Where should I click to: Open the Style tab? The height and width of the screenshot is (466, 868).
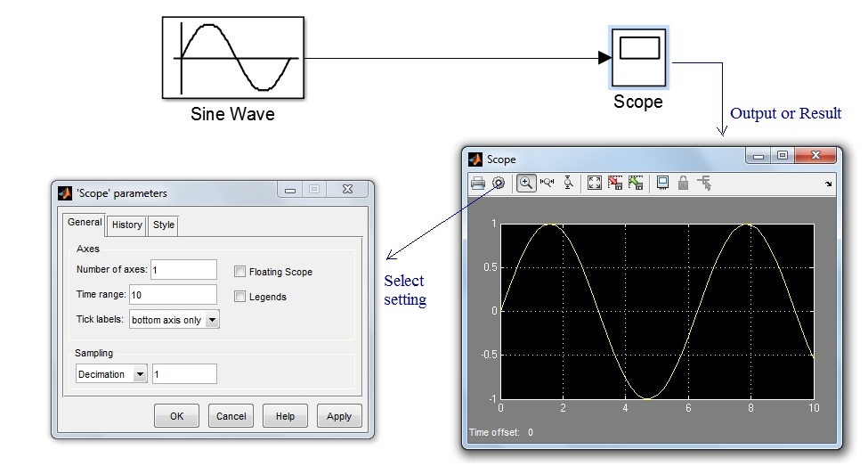pos(164,225)
